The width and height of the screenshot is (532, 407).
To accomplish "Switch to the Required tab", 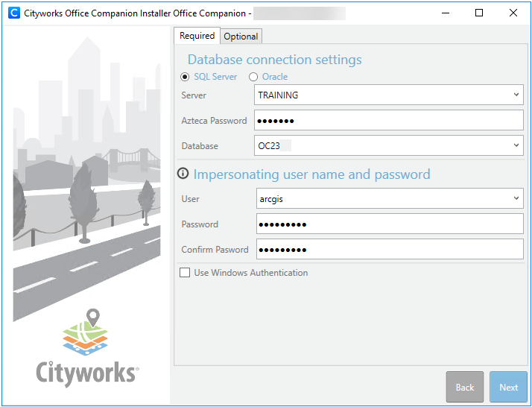I will pyautogui.click(x=197, y=36).
